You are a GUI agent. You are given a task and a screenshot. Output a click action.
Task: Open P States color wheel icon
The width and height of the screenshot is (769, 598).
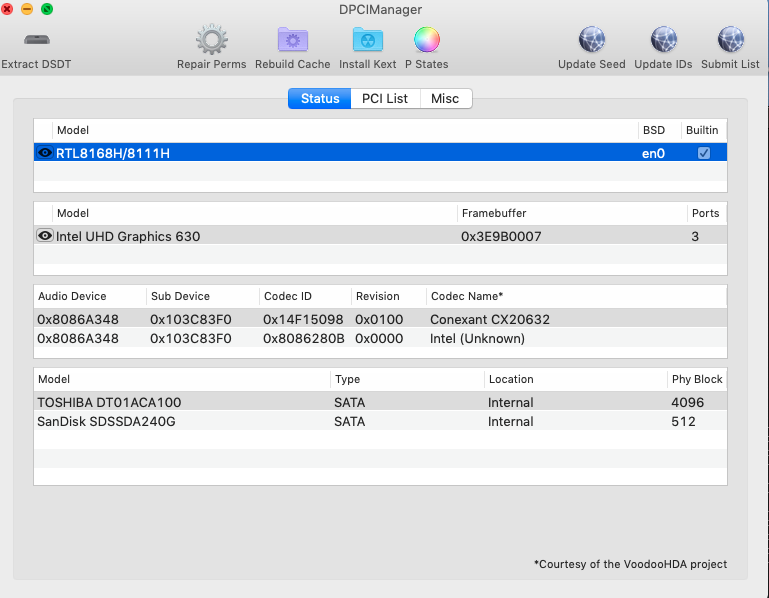pos(427,39)
